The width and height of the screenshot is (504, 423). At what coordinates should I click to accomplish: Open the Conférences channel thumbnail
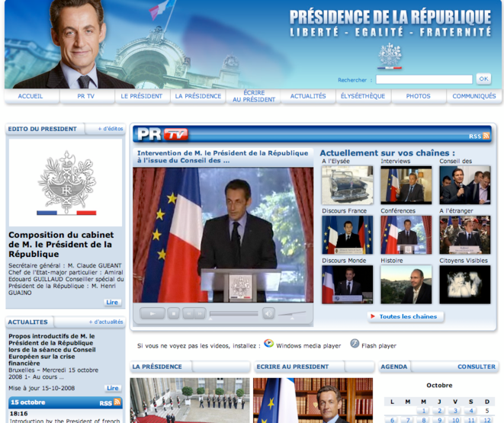click(x=406, y=235)
